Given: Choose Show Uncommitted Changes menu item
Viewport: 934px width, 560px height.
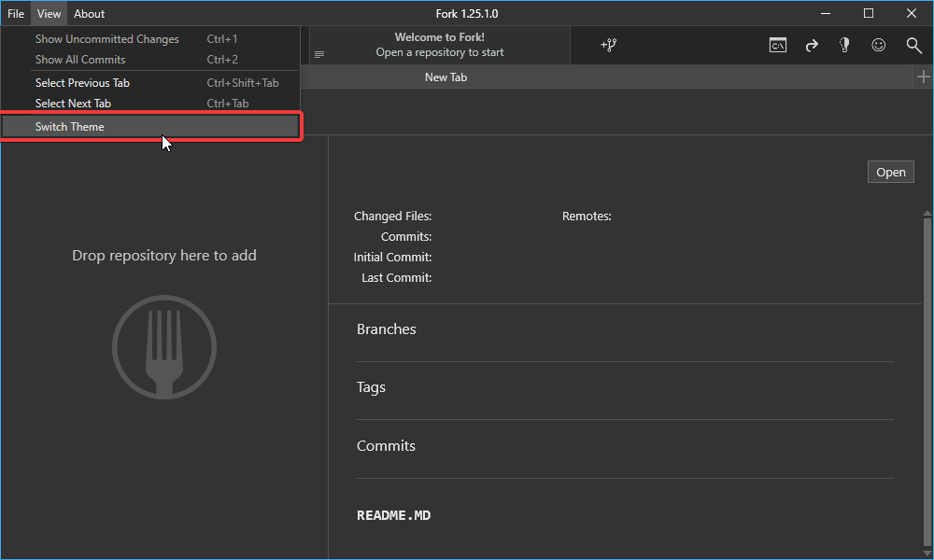Looking at the screenshot, I should (x=107, y=38).
